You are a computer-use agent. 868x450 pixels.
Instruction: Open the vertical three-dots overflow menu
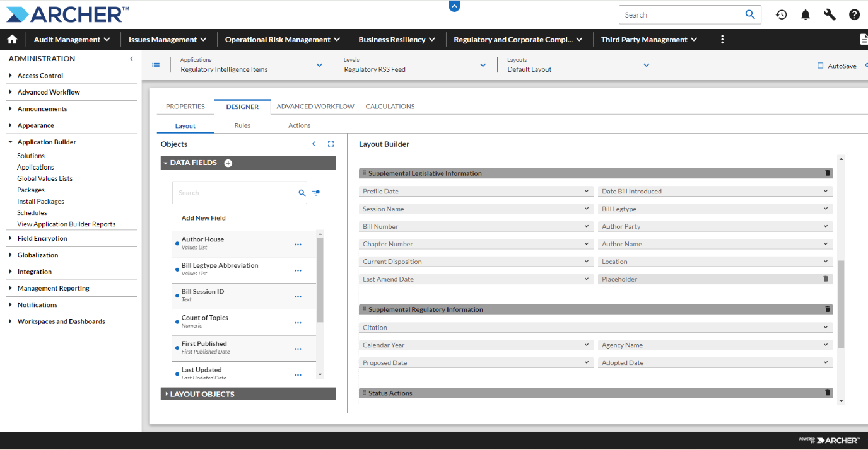(x=722, y=39)
